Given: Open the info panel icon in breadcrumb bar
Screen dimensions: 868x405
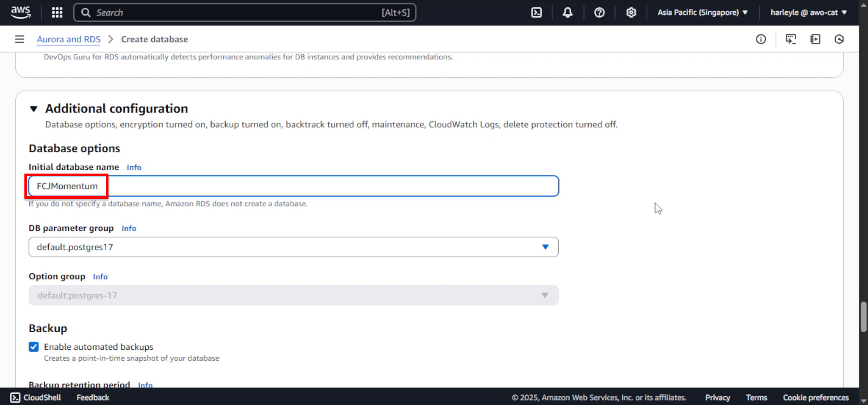Looking at the screenshot, I should (x=761, y=39).
